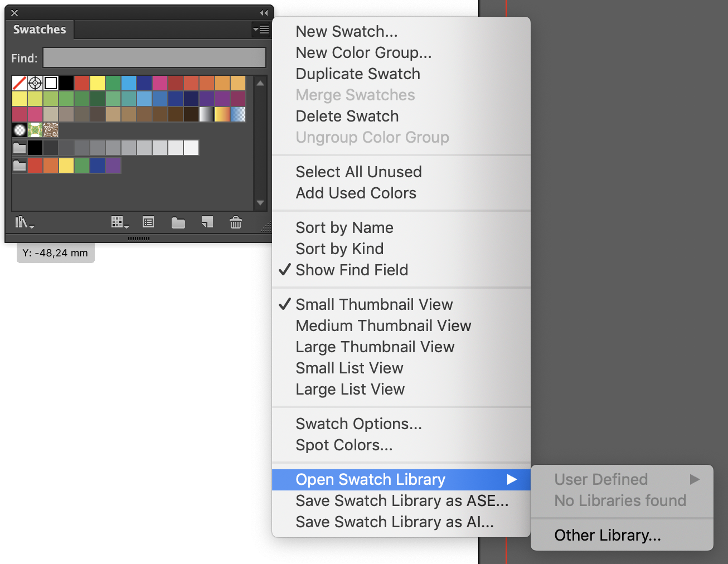Expand the Open Swatch Library submenu
The width and height of the screenshot is (728, 564).
(x=370, y=479)
